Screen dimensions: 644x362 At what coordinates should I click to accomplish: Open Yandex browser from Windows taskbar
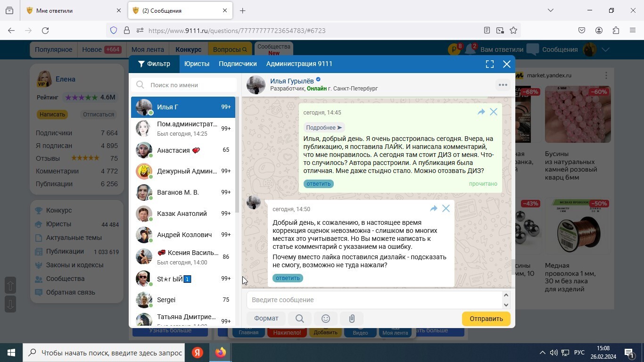tap(197, 353)
